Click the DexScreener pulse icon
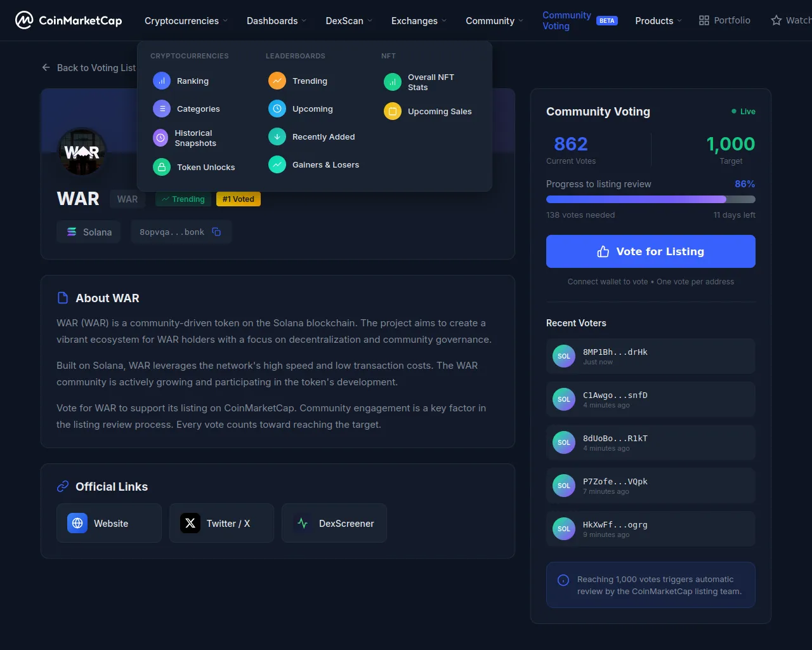Screen dimensions: 812x650 303,523
